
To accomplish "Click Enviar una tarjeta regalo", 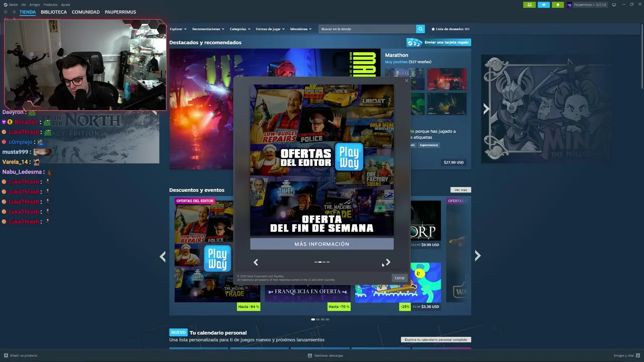I will point(439,43).
